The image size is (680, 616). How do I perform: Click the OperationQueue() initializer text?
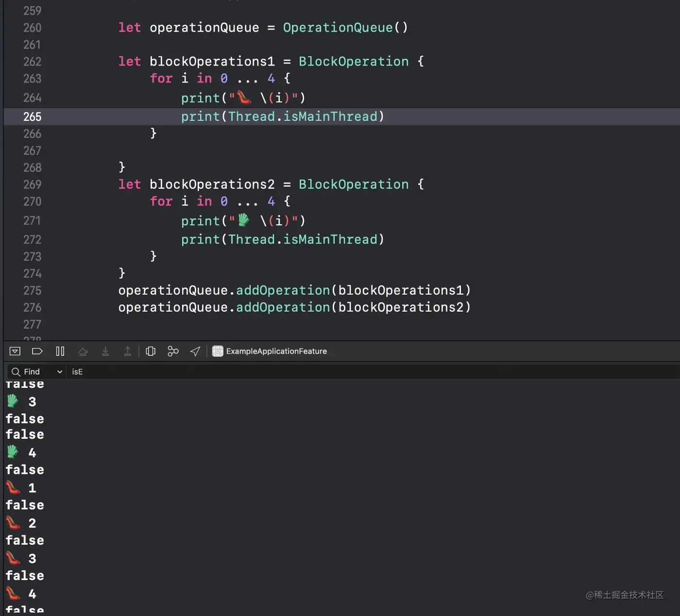(345, 28)
